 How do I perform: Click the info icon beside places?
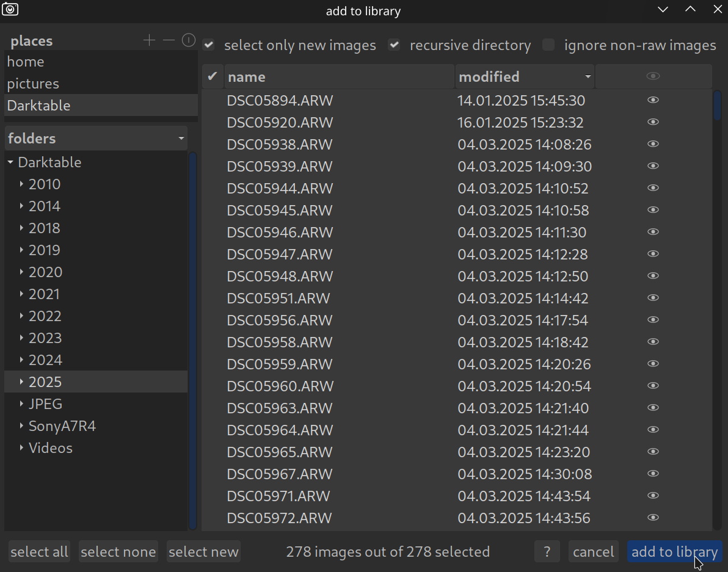189,41
